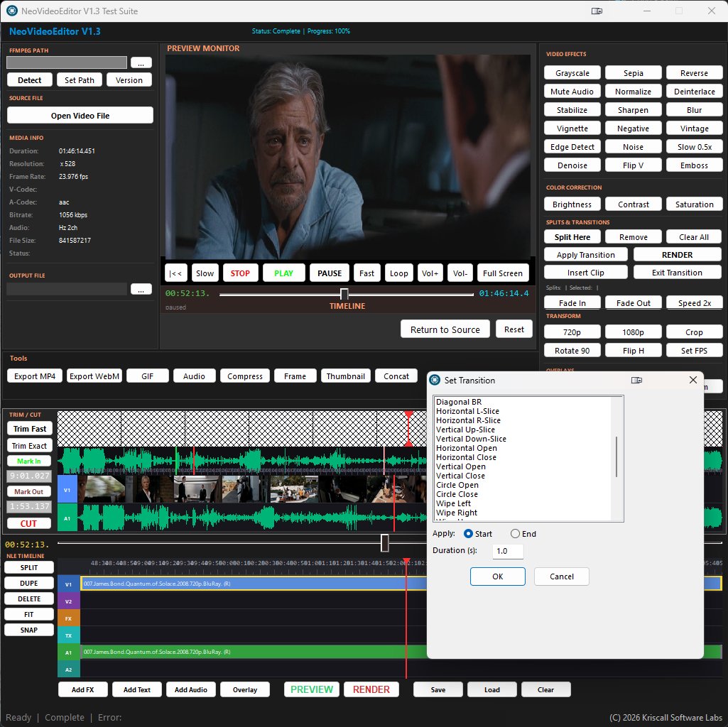Jump to start with |<< button
Screen dimensions: 728x727
(x=175, y=273)
